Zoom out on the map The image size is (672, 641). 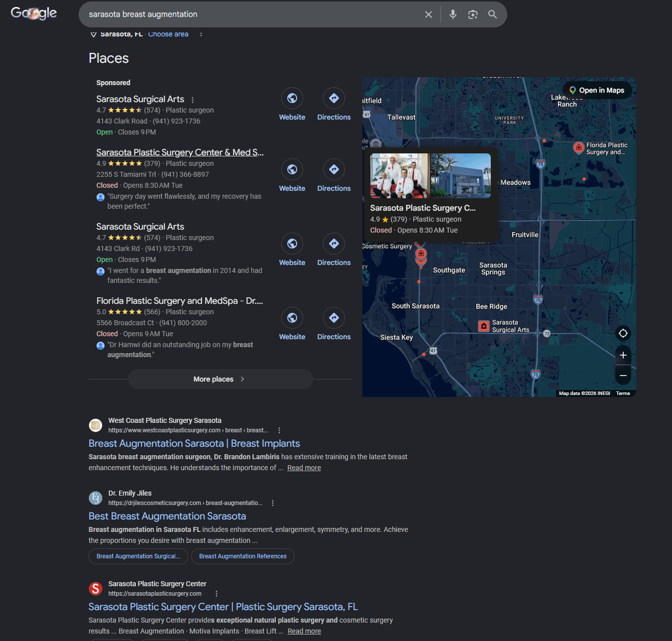623,376
